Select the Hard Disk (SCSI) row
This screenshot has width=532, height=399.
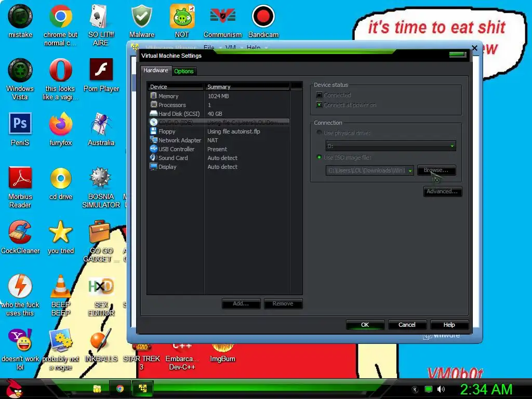219,114
